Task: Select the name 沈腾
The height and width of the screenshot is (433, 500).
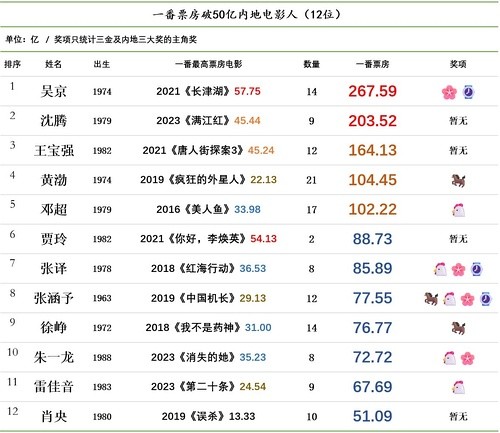Action: point(54,121)
